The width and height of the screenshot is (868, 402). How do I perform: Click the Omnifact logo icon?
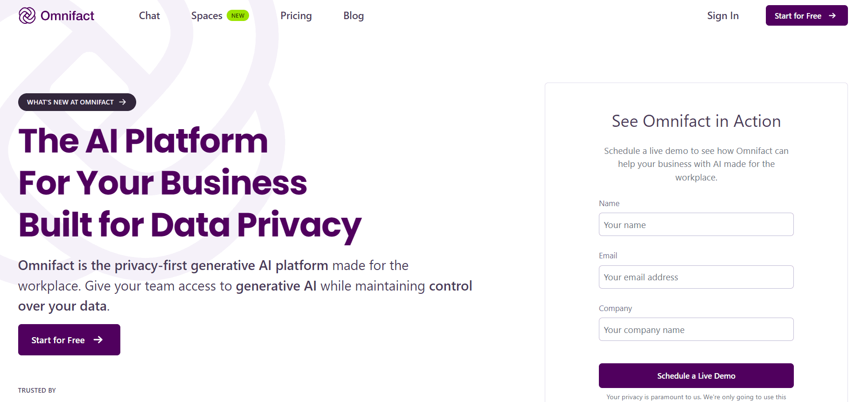pos(28,15)
